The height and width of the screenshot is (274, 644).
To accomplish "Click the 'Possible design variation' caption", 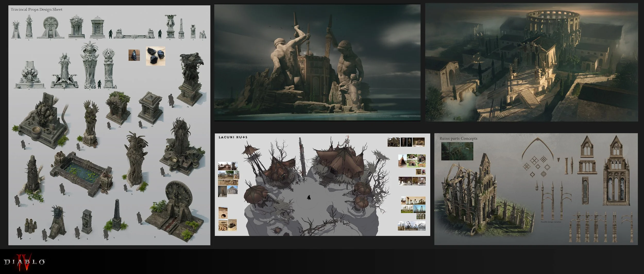I will 551,222.
